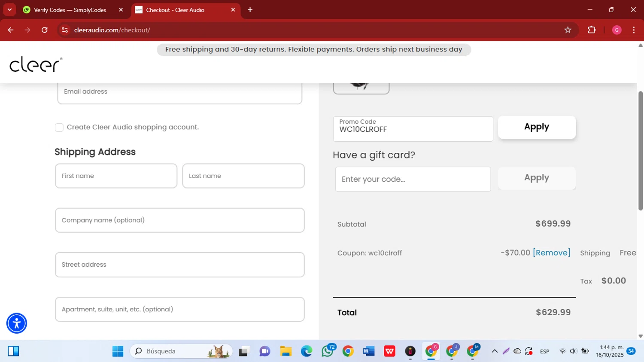Bookmark this page with the star
Viewport: 644px width, 362px height.
click(x=568, y=30)
